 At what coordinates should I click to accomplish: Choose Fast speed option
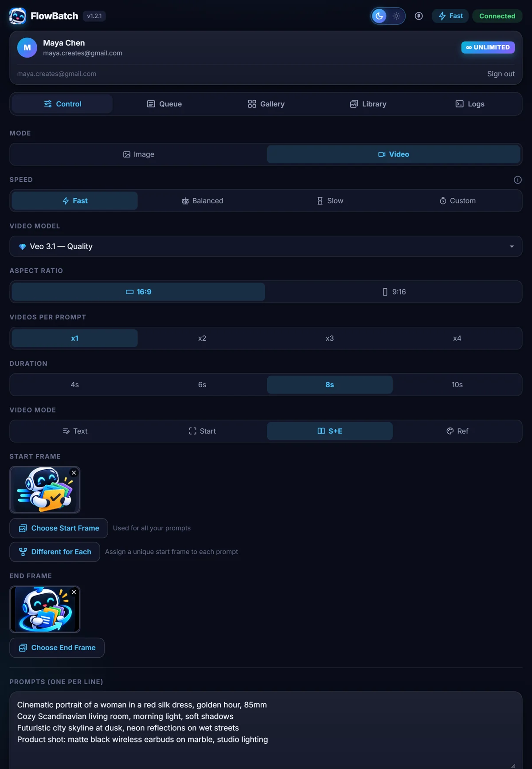pos(75,201)
